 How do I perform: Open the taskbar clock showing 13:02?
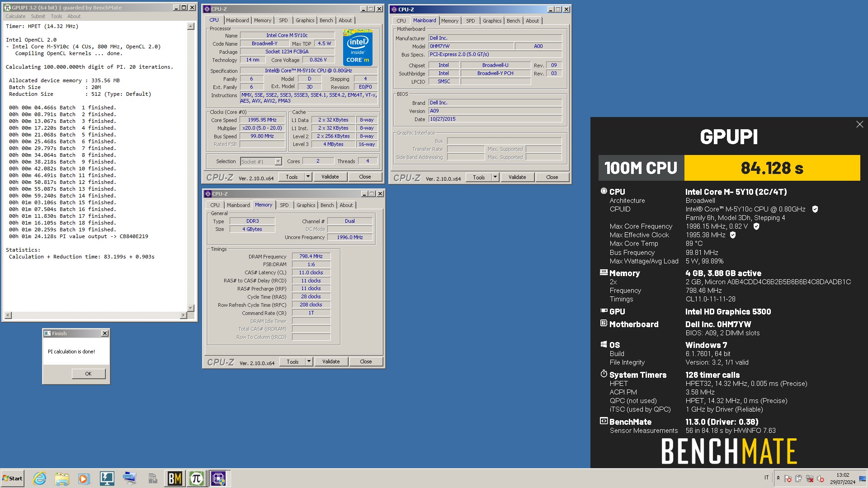(x=843, y=479)
